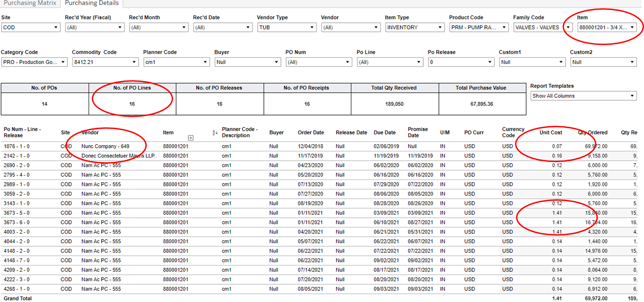Open the Vendor Type dropdown showing TUB

click(x=287, y=27)
